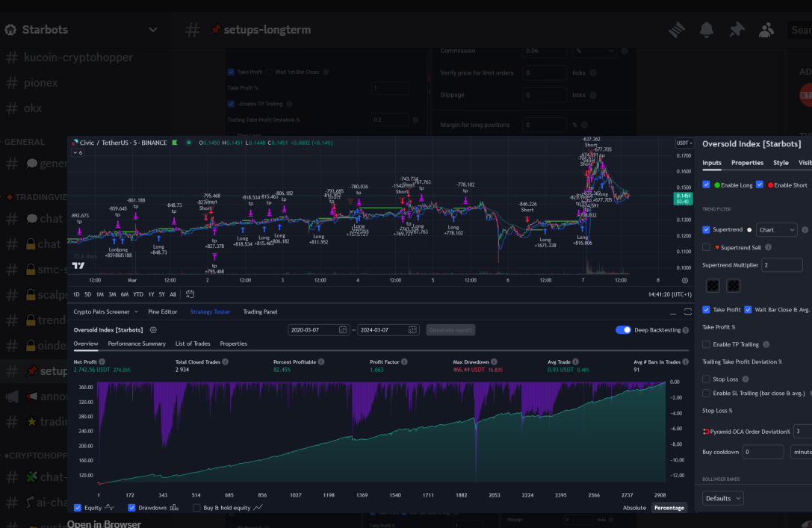Click the first Supertrend color swatch
Viewport: 812px width, 528px height.
(x=713, y=286)
